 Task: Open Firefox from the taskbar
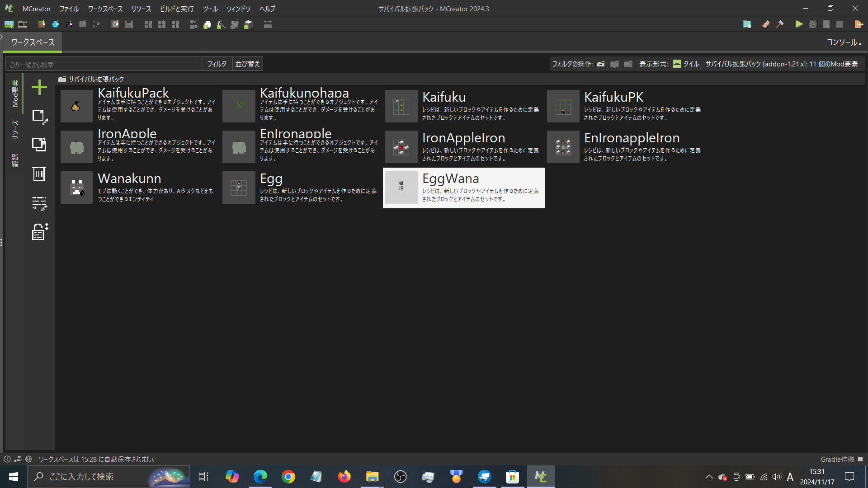pos(344,477)
